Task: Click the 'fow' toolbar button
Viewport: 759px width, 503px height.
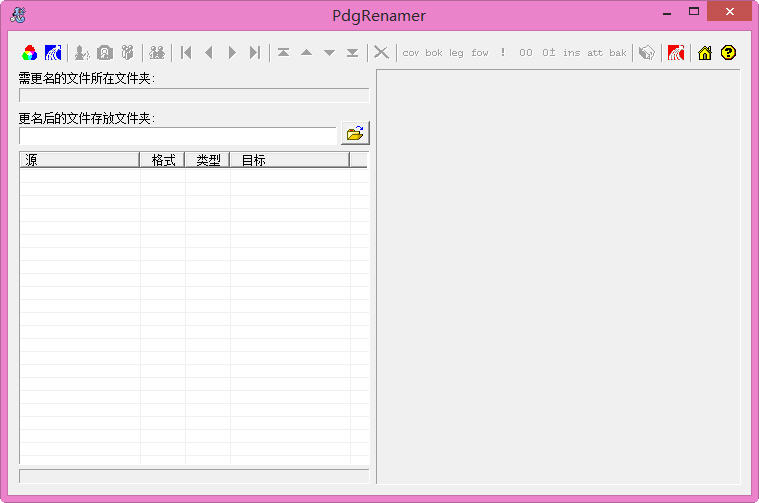Action: coord(480,53)
